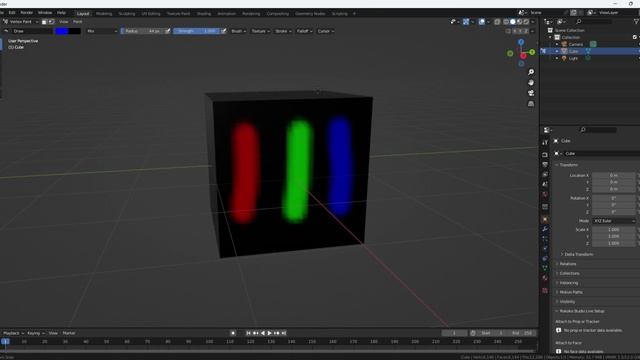The image size is (640, 360).
Task: Open the viewport Paint menu
Action: (78, 22)
